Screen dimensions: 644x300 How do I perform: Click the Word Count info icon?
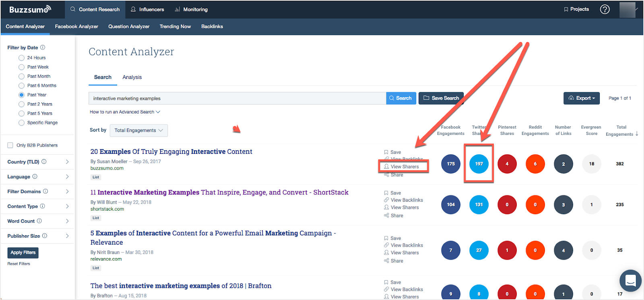pyautogui.click(x=39, y=221)
